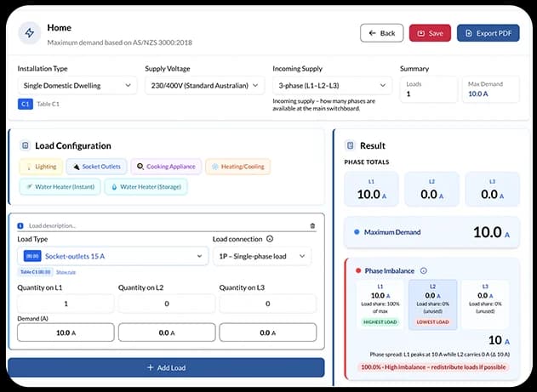
Task: Click the Result panel icon
Action: tap(350, 145)
